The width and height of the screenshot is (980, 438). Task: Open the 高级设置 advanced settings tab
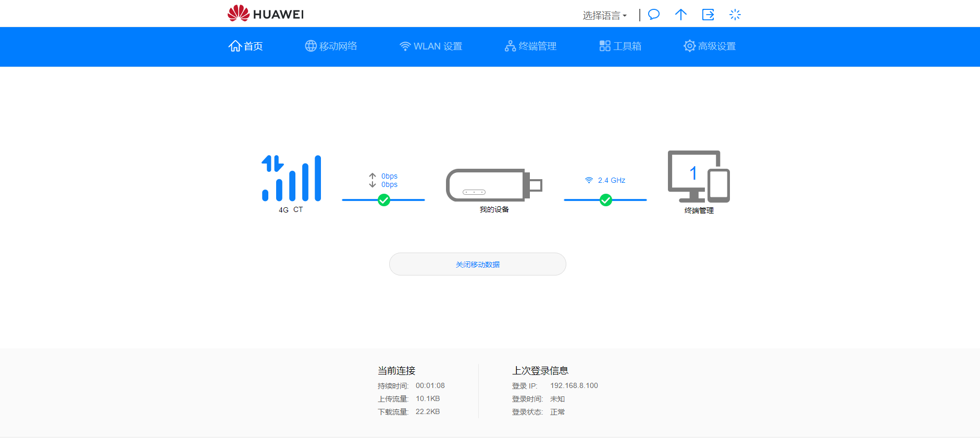710,46
